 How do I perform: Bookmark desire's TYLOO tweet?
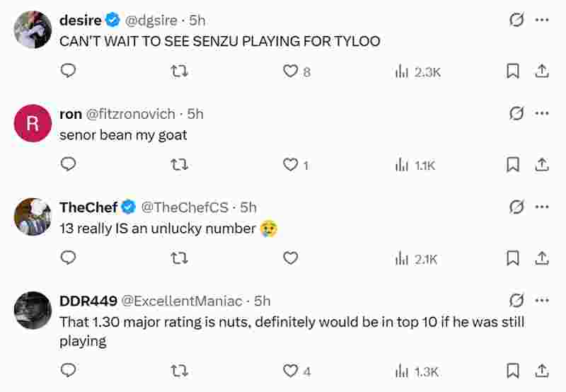514,71
